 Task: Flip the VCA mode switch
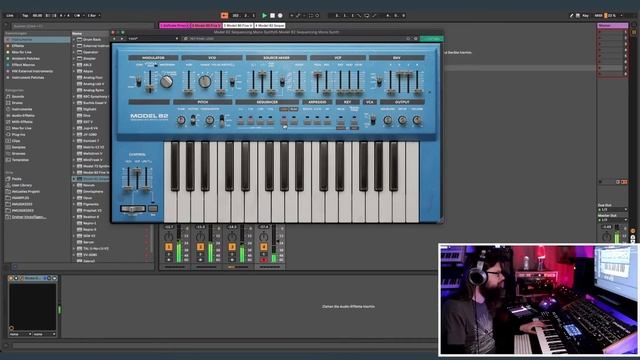[373, 120]
